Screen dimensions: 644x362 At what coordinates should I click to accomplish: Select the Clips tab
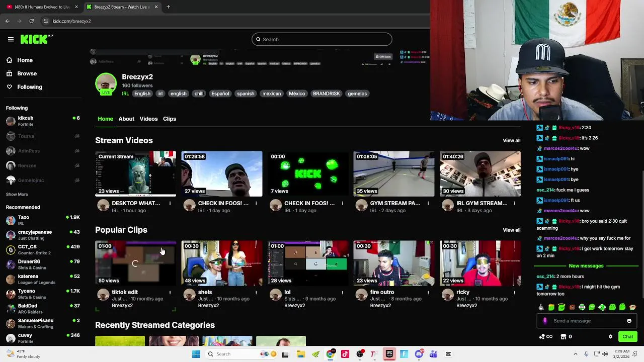coord(169,119)
